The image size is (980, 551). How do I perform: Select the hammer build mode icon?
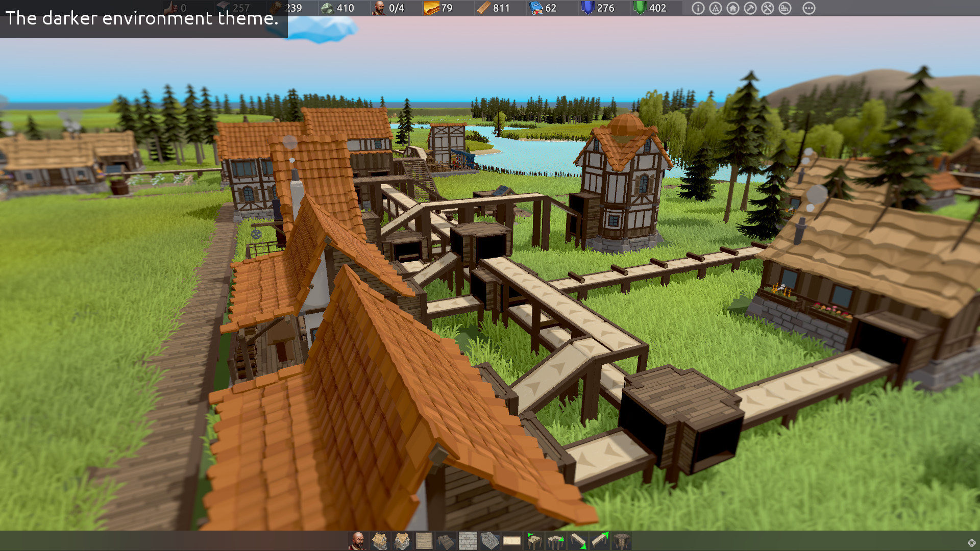tap(750, 8)
